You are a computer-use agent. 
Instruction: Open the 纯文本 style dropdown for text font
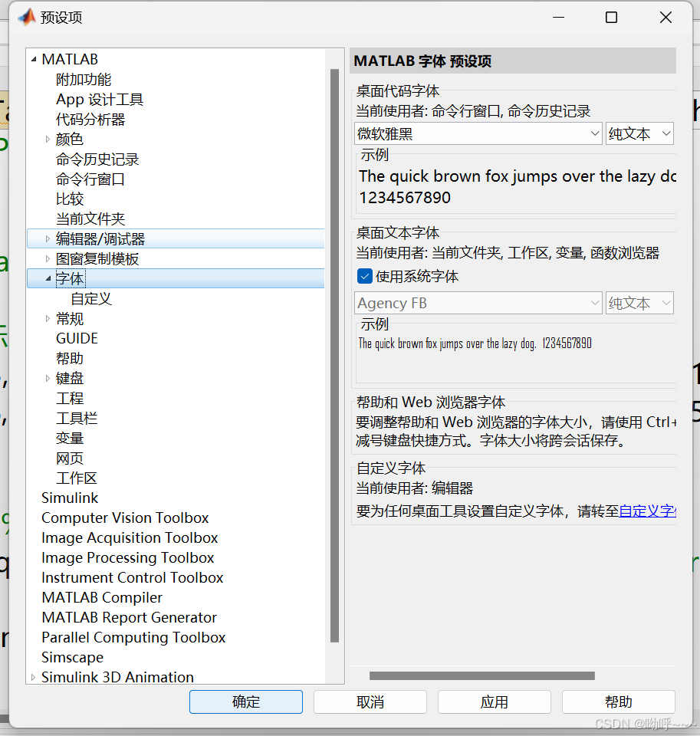tap(639, 304)
